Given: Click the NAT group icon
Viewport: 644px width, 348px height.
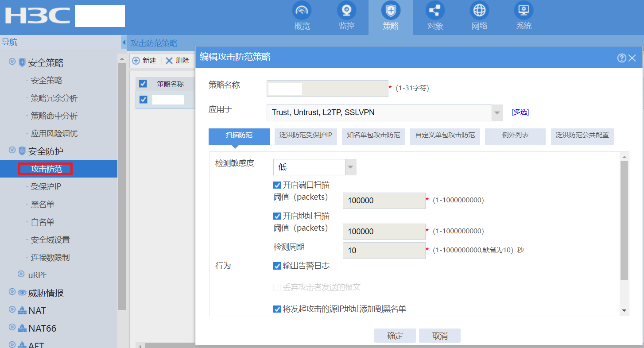Looking at the screenshot, I should 22,310.
